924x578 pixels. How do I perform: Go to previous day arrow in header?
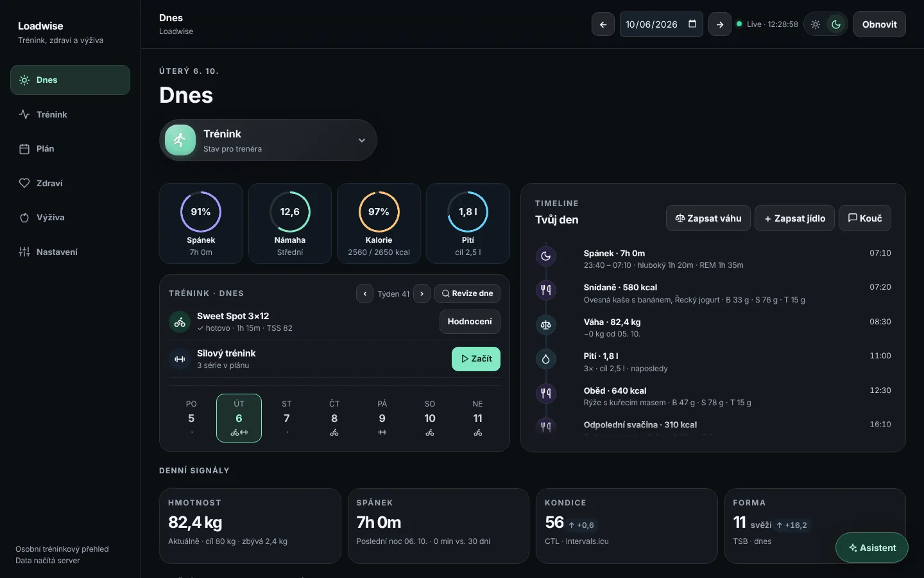pyautogui.click(x=603, y=24)
